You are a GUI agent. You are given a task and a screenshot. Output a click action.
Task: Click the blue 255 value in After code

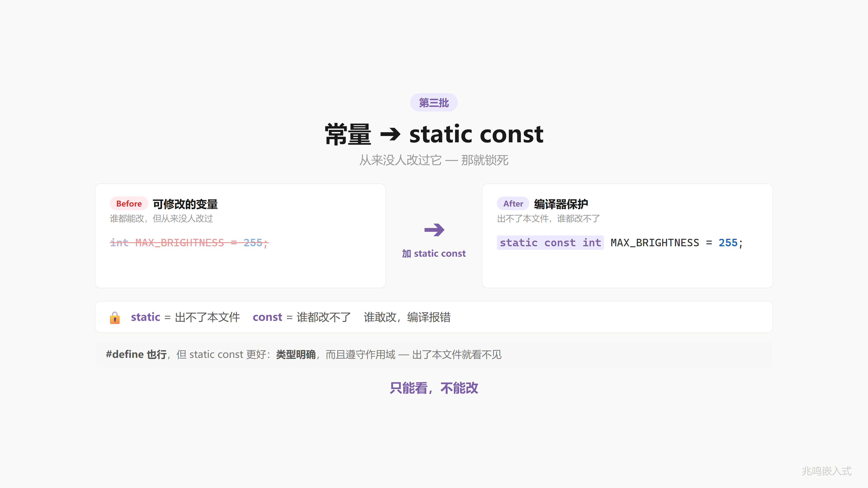pyautogui.click(x=728, y=243)
